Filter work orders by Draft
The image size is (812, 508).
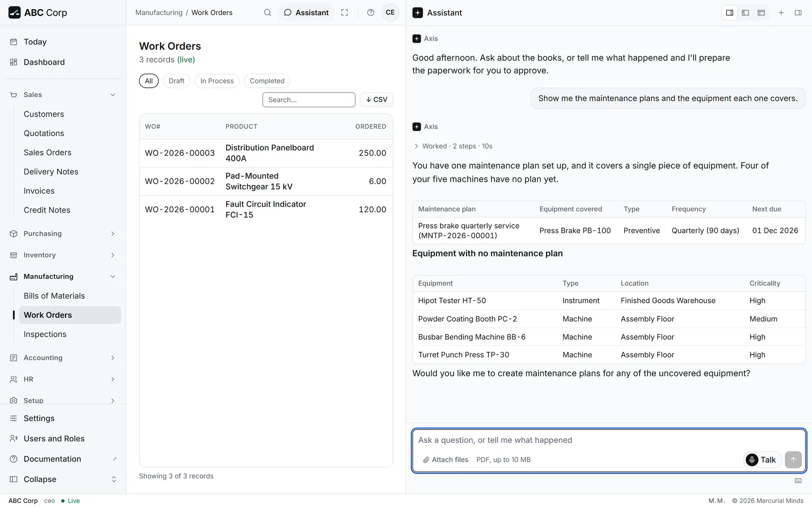coord(177,81)
